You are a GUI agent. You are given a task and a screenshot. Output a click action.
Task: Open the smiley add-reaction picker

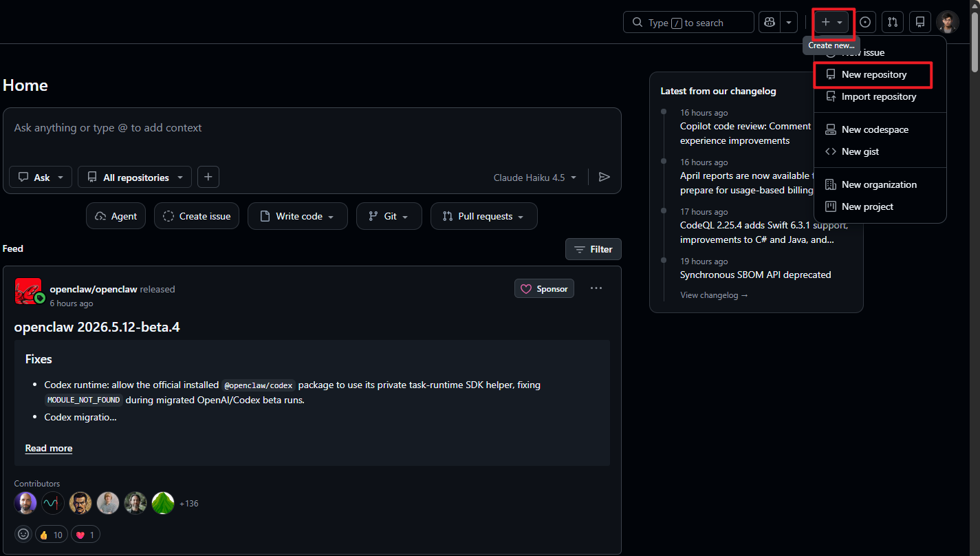23,534
